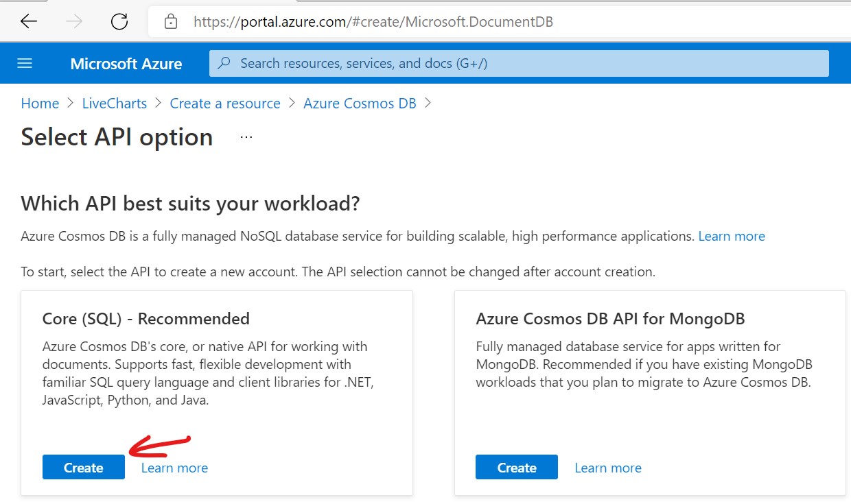851x504 pixels.
Task: Open the ellipsis next to Select API option
Action: pyautogui.click(x=246, y=137)
